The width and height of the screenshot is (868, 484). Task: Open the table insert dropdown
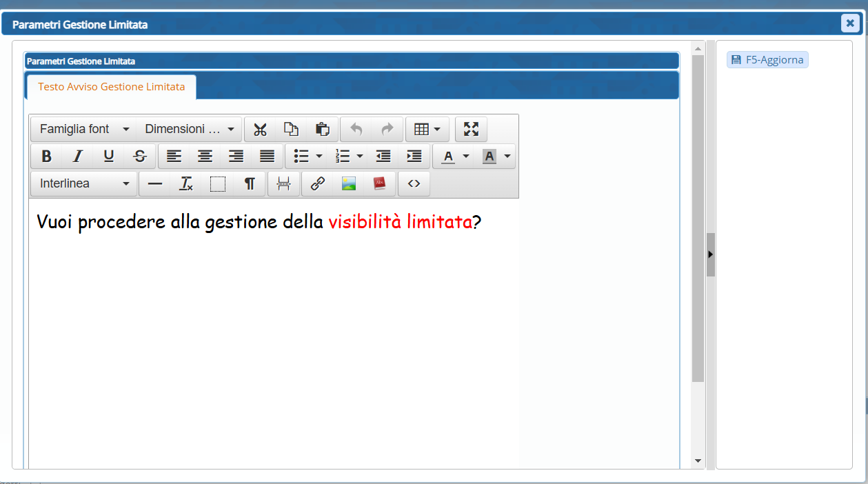(427, 129)
